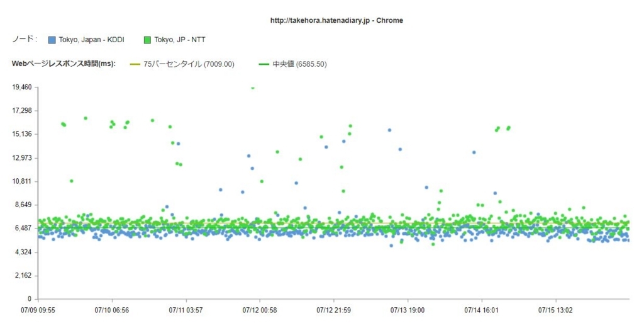644x323 pixels.
Task: Click the y-axis value 6,487
Action: click(24, 228)
